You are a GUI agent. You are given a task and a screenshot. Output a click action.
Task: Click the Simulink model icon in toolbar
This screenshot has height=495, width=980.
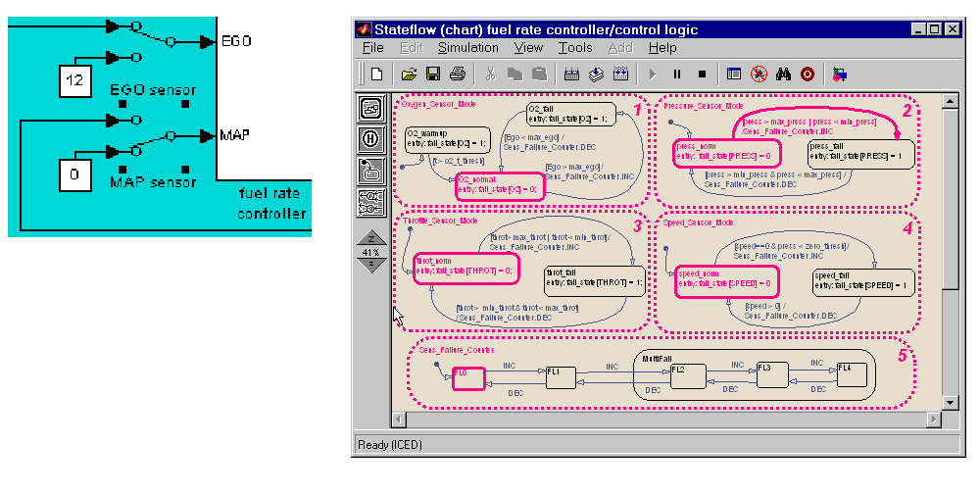point(840,74)
